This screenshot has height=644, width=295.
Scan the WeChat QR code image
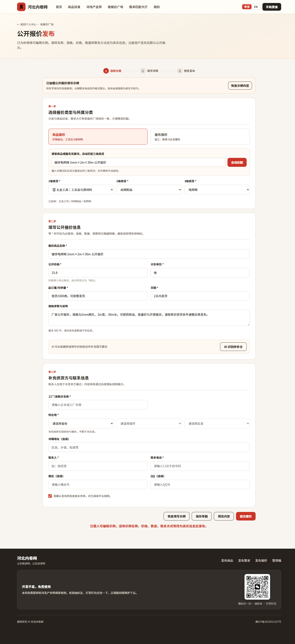pos(257,586)
